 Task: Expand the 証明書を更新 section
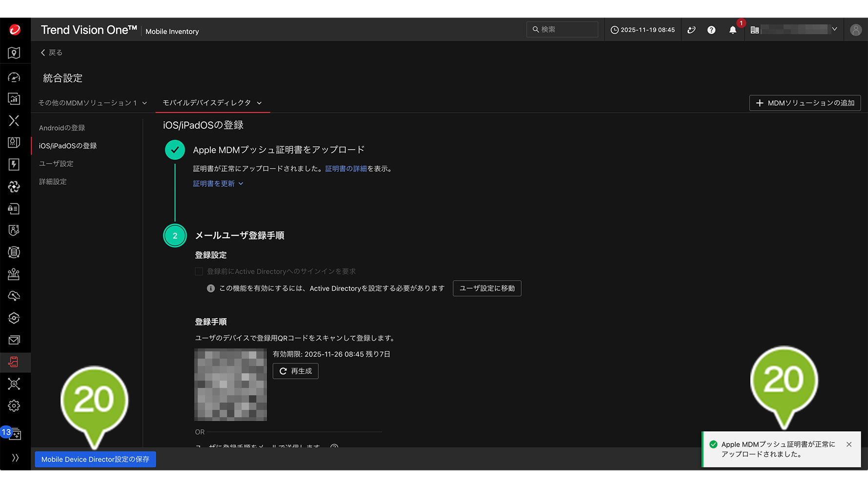(218, 184)
